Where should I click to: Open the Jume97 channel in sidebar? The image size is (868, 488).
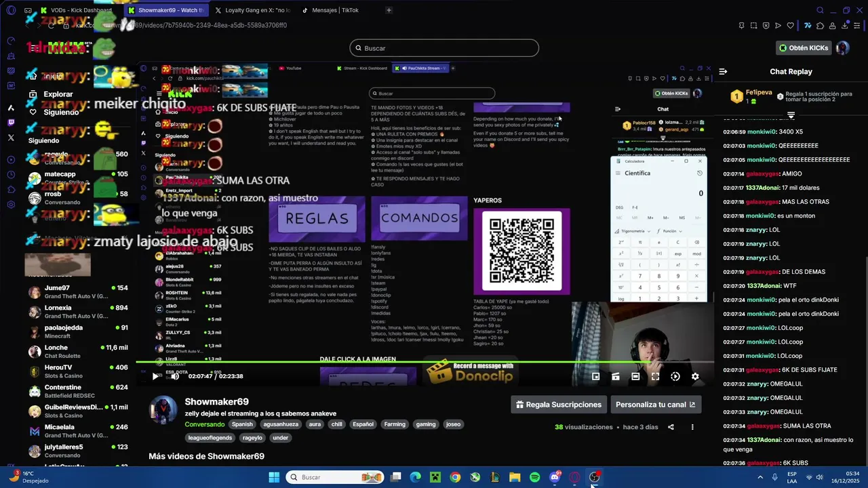[78, 292]
